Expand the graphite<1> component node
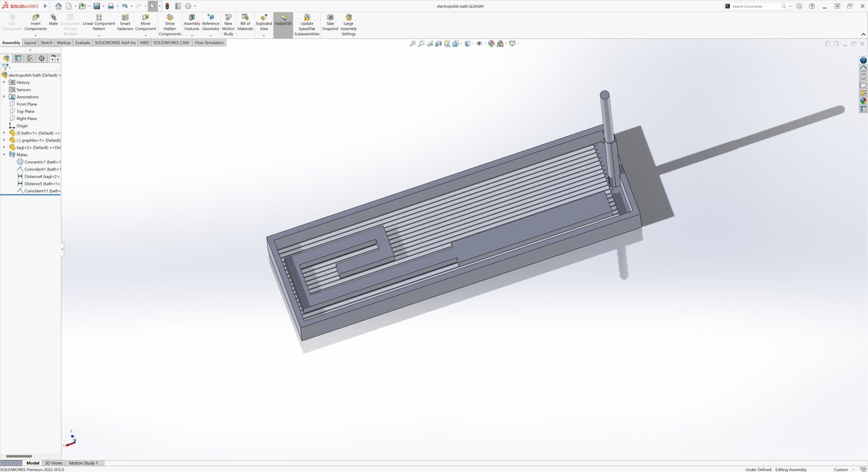Image resolution: width=868 pixels, height=472 pixels. click(x=4, y=140)
